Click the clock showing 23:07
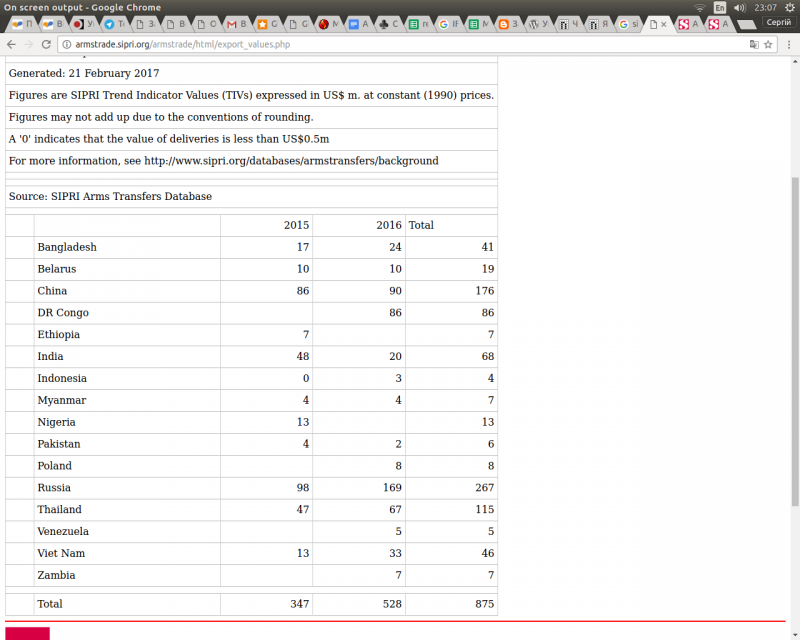800x640 pixels. 765,7
